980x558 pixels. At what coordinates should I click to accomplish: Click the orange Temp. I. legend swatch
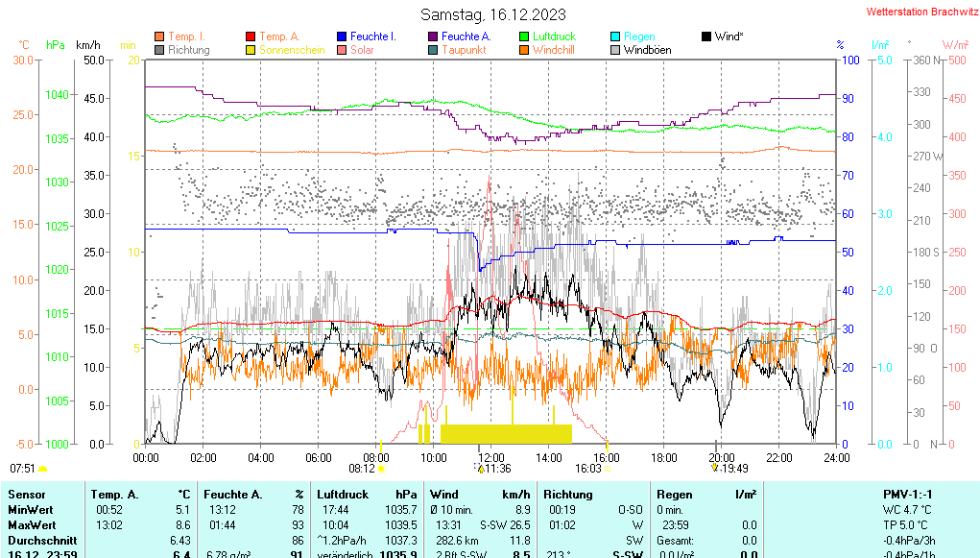click(x=159, y=36)
